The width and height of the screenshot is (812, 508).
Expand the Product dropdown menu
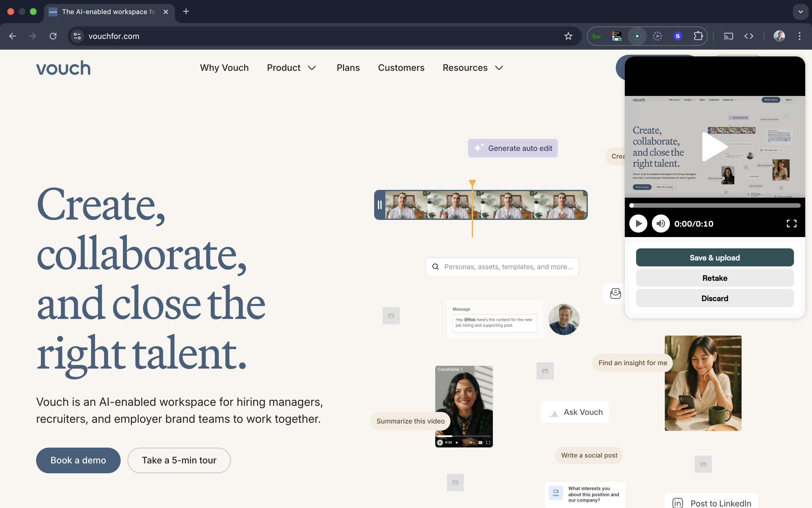291,68
